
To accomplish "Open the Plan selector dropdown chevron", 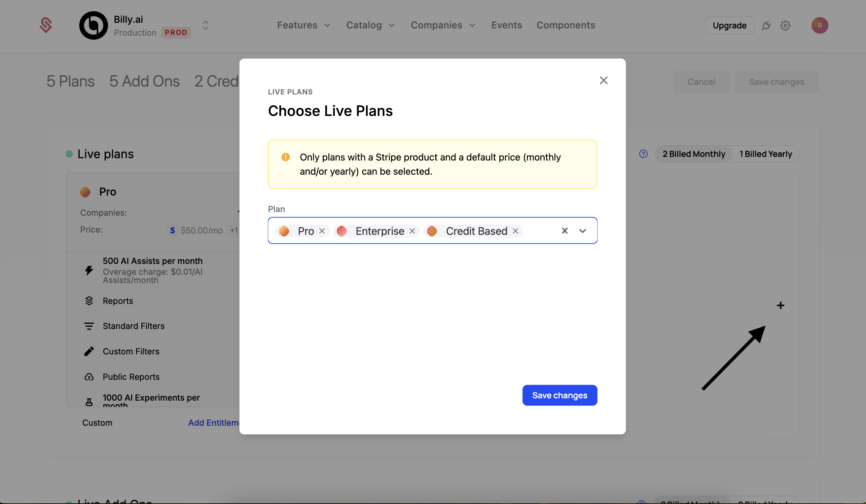I will [x=583, y=231].
